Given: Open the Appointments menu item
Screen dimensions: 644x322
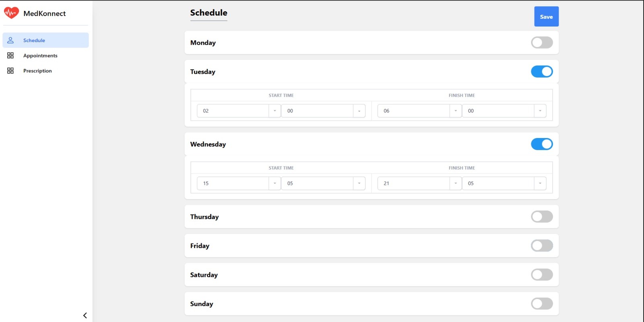Looking at the screenshot, I should [x=40, y=56].
